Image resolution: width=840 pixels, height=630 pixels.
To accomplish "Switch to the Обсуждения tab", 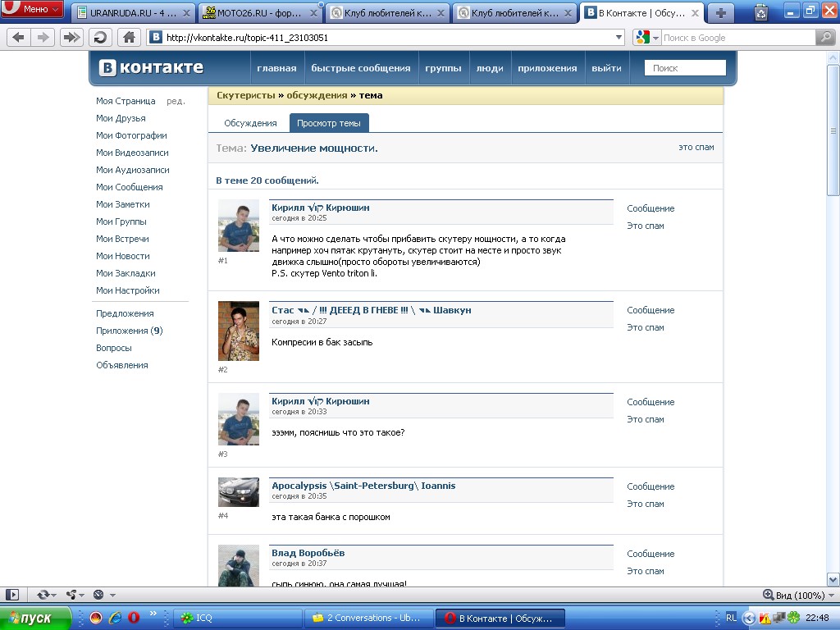I will tap(250, 123).
